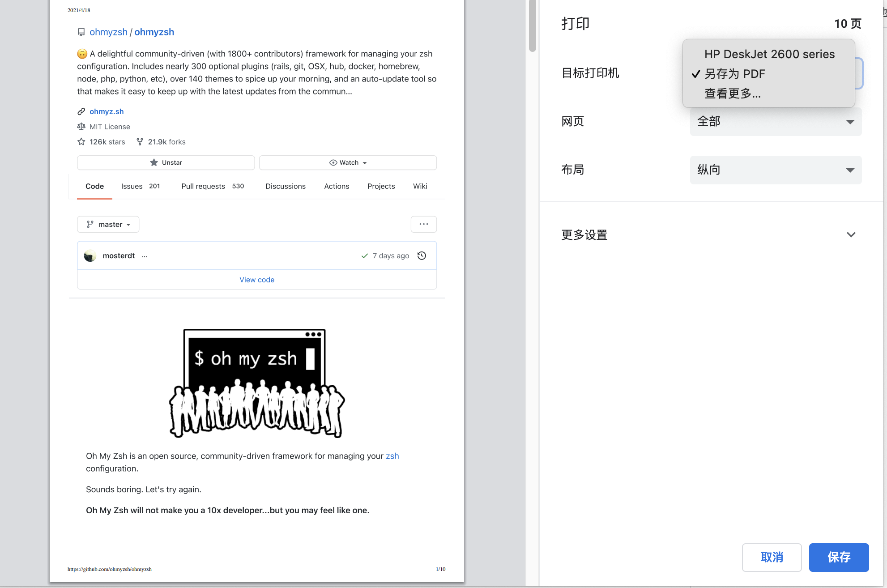Open the Issues tab

[140, 186]
